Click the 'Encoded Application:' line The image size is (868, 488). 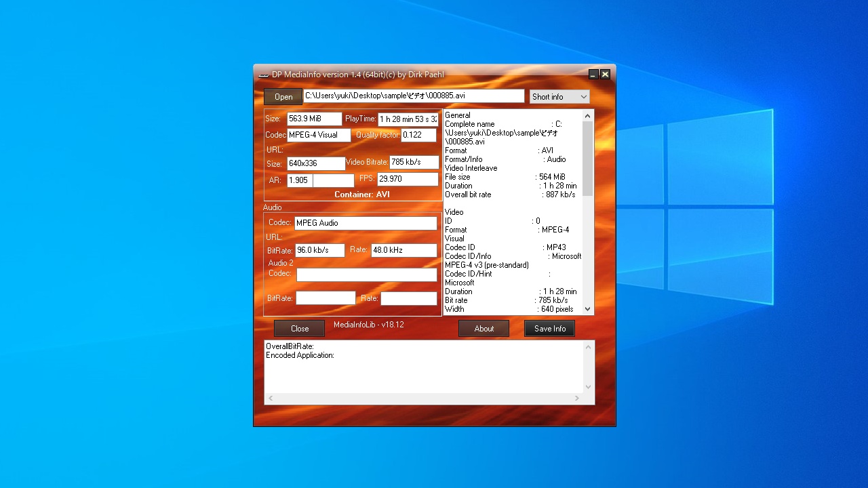[300, 355]
